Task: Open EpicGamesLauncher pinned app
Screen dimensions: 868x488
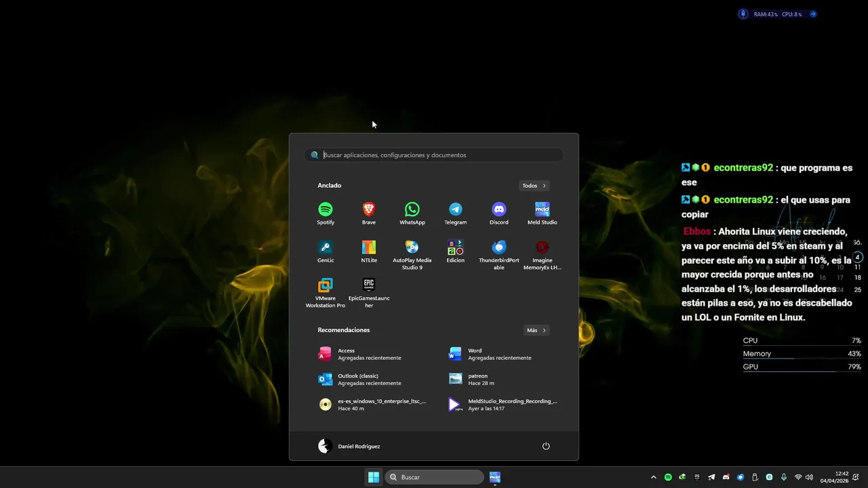Action: click(x=369, y=293)
